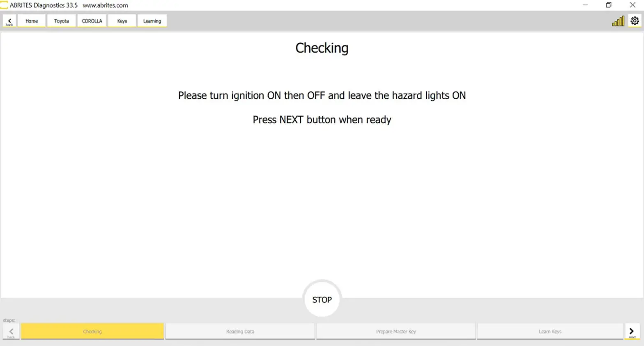The width and height of the screenshot is (644, 346).
Task: Select the Checking step
Action: coord(92,331)
